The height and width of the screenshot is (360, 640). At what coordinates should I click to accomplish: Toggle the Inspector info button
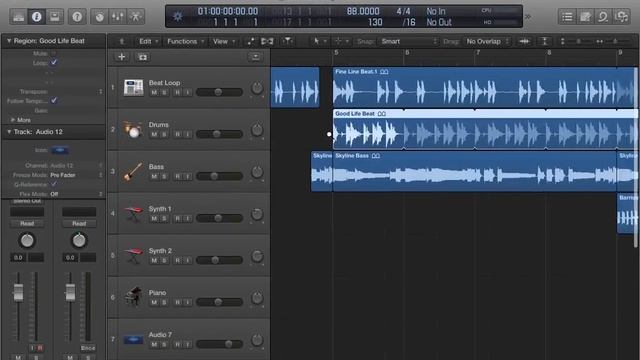pos(37,16)
